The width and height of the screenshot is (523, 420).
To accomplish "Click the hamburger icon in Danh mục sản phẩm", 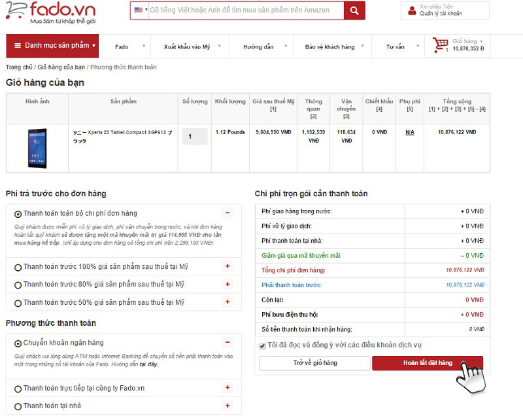I will point(18,45).
